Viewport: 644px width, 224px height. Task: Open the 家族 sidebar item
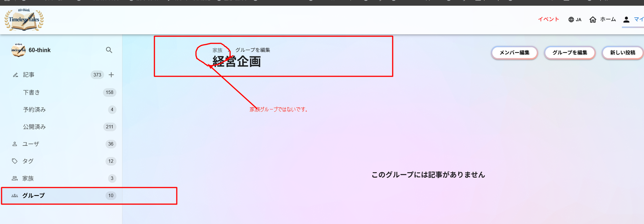[x=28, y=179]
